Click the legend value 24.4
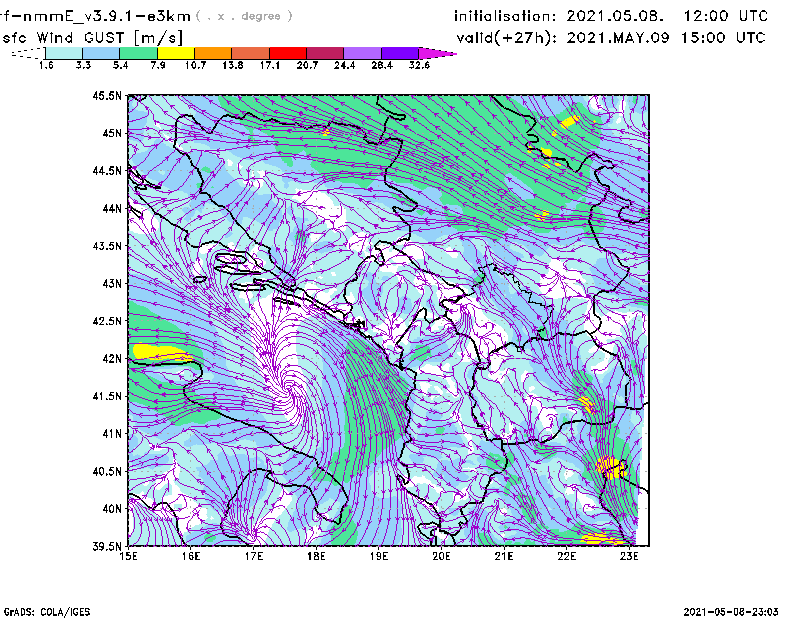The image size is (800, 618). (x=344, y=65)
